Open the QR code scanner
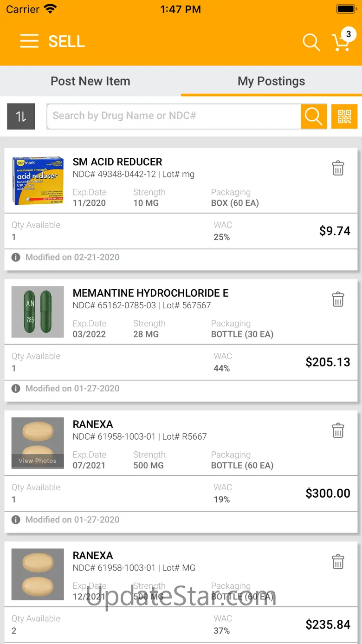The image size is (362, 644). pos(344,116)
